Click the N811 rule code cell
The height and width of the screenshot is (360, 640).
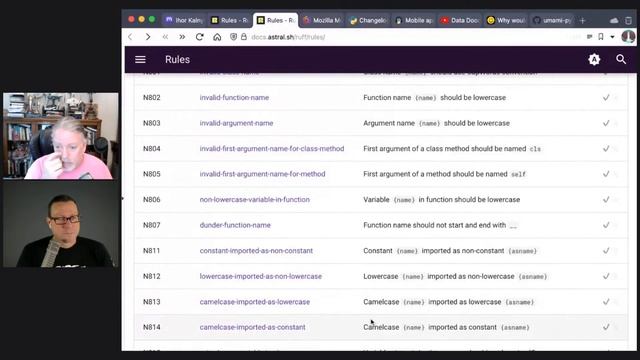click(x=151, y=251)
